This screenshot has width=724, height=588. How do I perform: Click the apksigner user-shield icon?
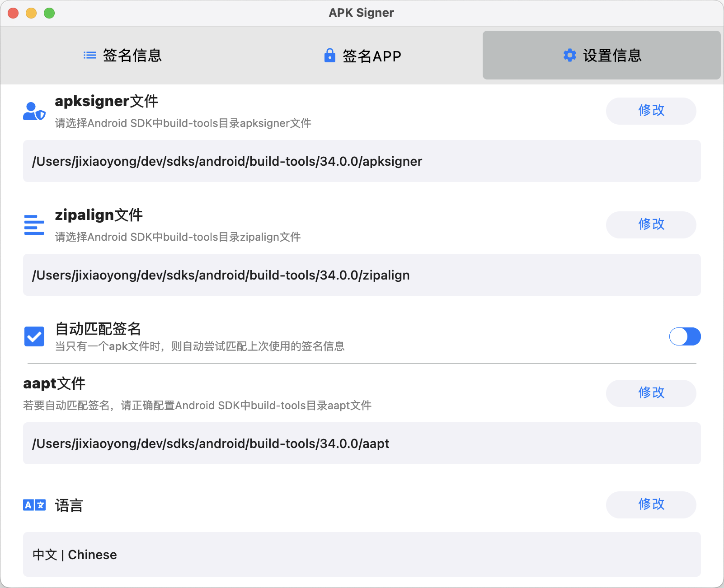34,112
